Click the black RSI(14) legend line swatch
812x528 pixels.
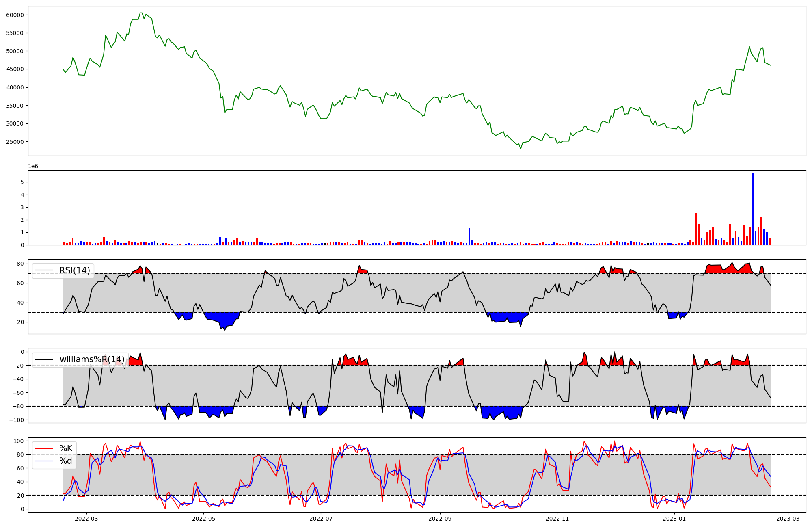[x=44, y=270]
